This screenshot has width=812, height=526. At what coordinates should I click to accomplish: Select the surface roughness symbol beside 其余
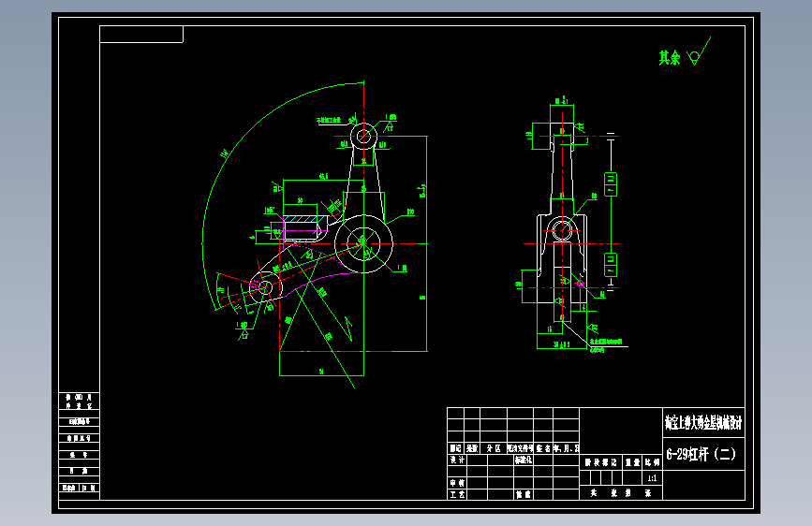(x=699, y=51)
